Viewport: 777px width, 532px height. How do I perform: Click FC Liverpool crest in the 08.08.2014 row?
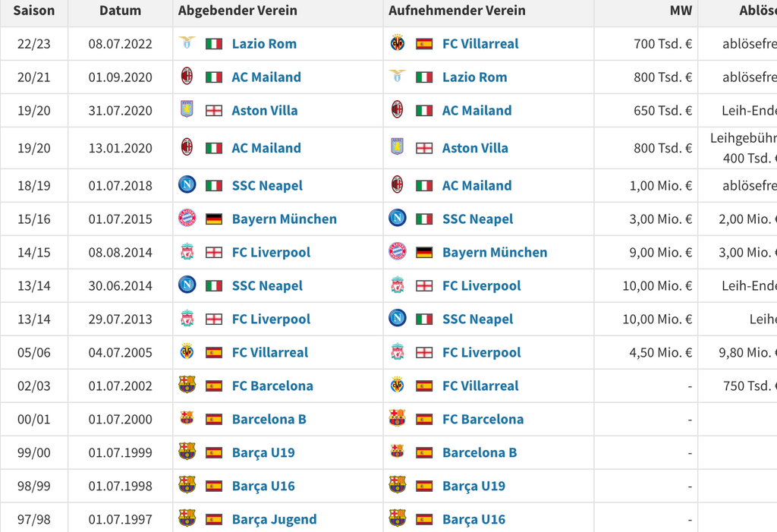point(187,252)
